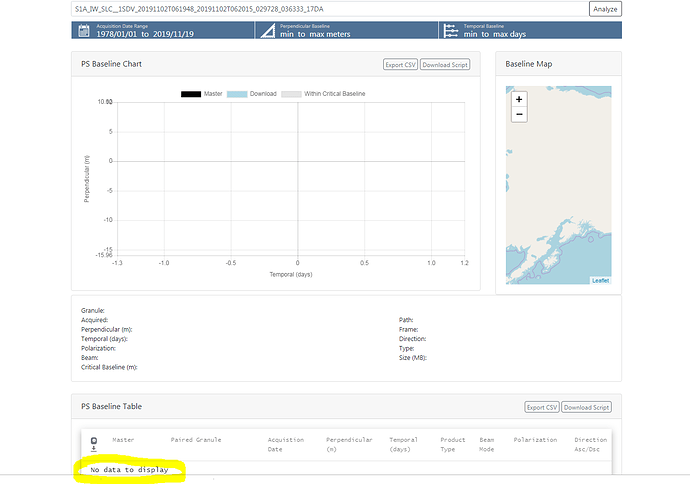Open the Acquisition Date Range calendar icon
690x484 pixels.
click(x=84, y=31)
